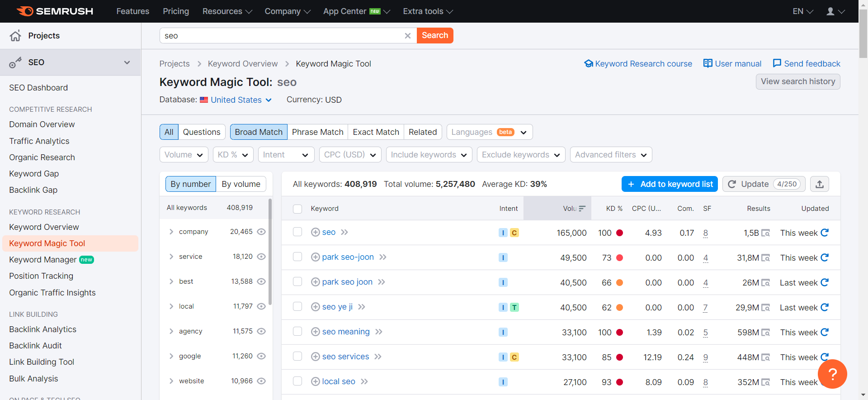868x400 pixels.
Task: Click Transactional badge for 'seo ye ji'
Action: pyautogui.click(x=514, y=307)
